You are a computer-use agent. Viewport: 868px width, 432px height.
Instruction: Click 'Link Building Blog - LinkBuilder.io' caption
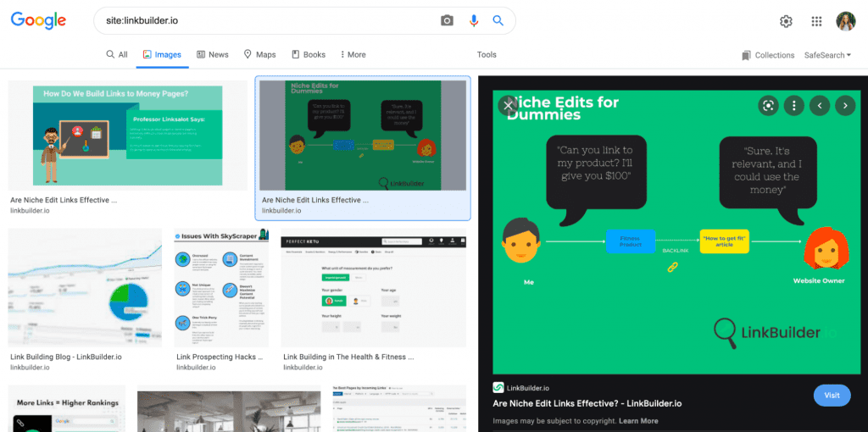(x=66, y=357)
